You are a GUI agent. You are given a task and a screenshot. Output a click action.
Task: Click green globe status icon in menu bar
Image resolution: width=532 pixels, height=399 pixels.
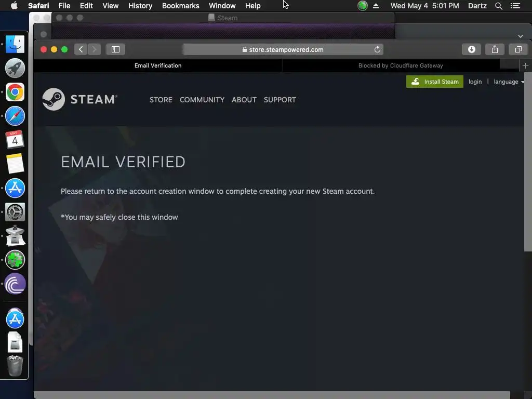[x=363, y=6]
